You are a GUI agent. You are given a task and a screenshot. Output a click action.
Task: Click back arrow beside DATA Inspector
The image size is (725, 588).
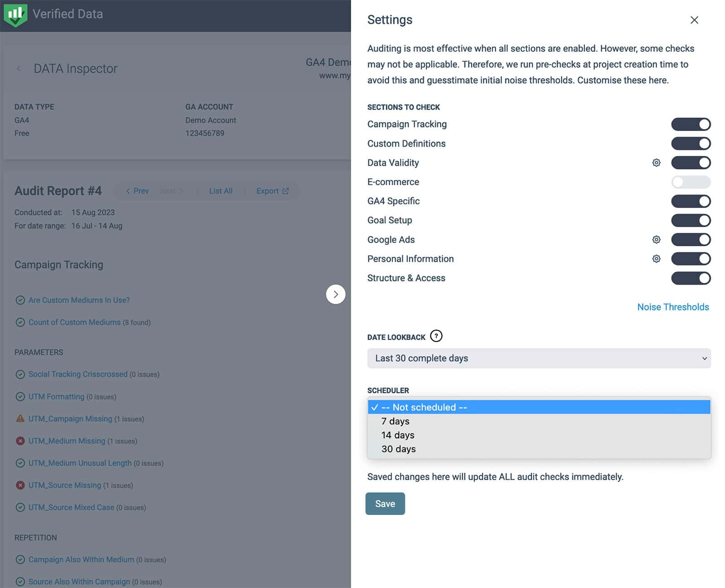point(19,68)
